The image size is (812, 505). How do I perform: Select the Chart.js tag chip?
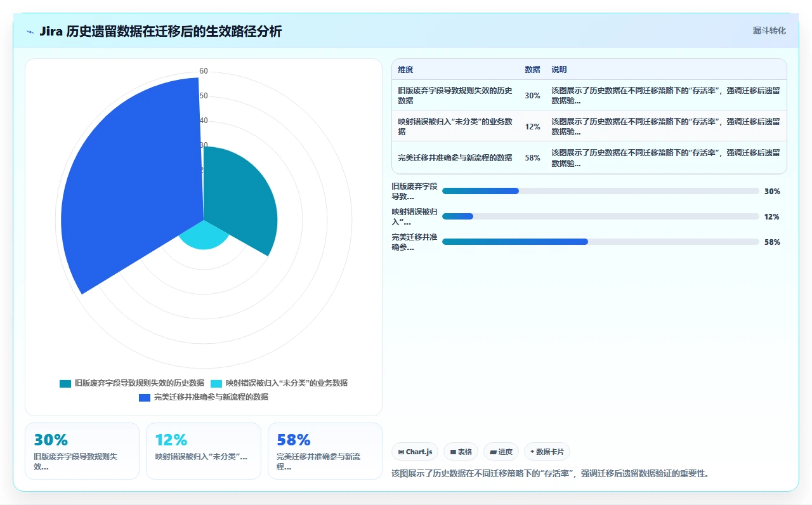415,452
